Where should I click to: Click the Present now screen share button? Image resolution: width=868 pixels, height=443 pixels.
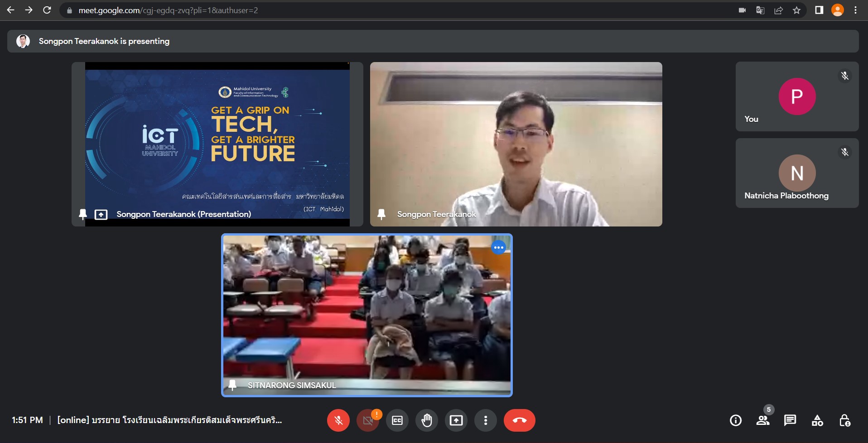coord(456,420)
